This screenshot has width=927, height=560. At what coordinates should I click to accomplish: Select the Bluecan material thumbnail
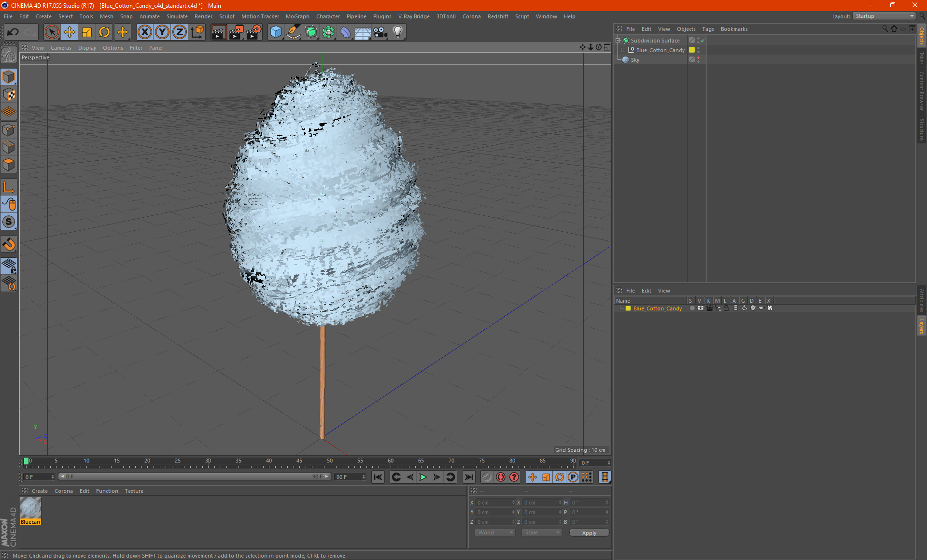(x=30, y=509)
